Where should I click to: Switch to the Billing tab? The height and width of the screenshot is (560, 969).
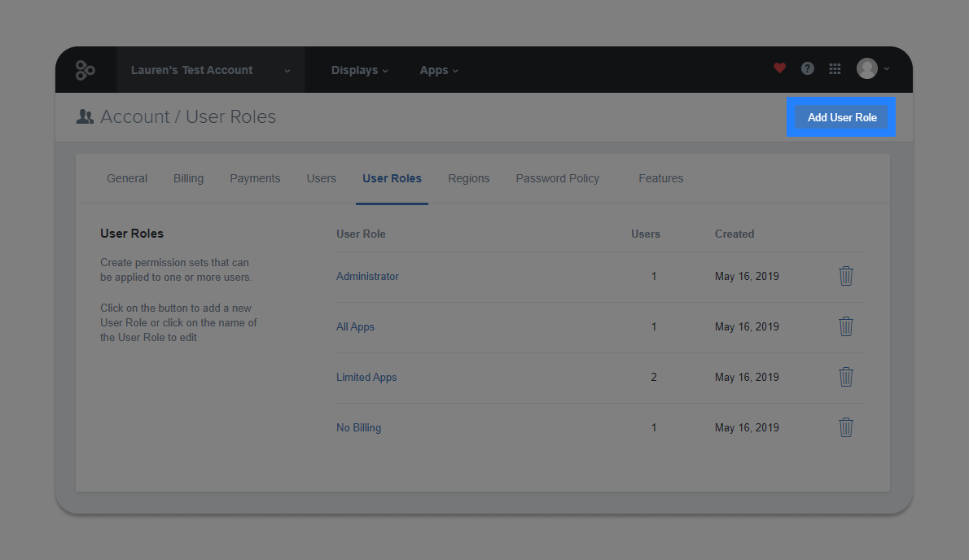pyautogui.click(x=188, y=178)
